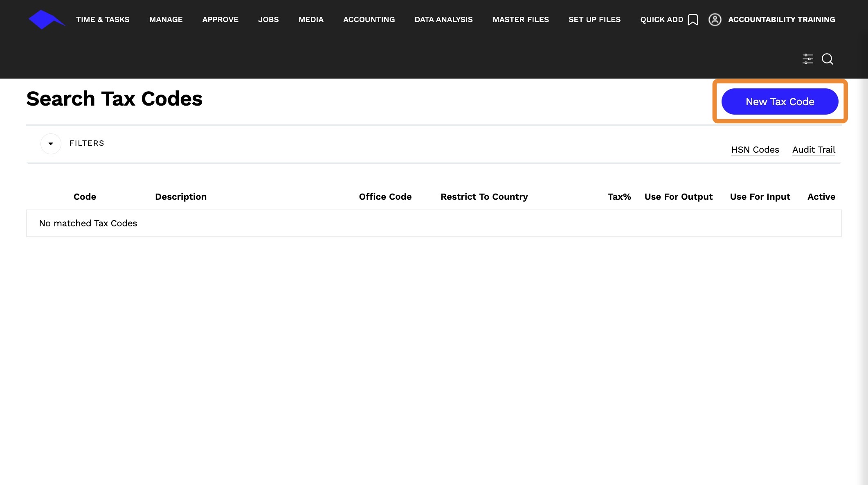This screenshot has height=485, width=868.
Task: Open the HSN Codes link
Action: [x=755, y=150]
